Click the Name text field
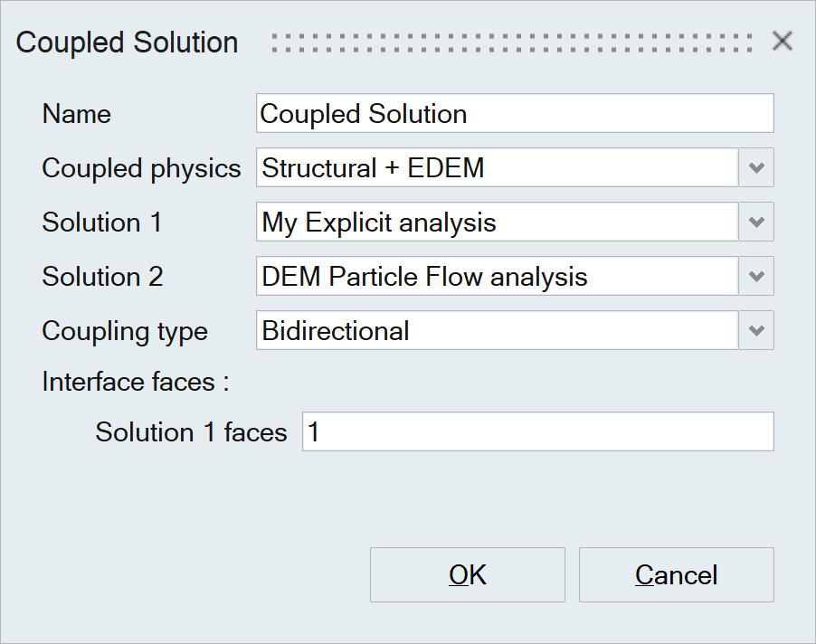The image size is (816, 644). coord(515,114)
